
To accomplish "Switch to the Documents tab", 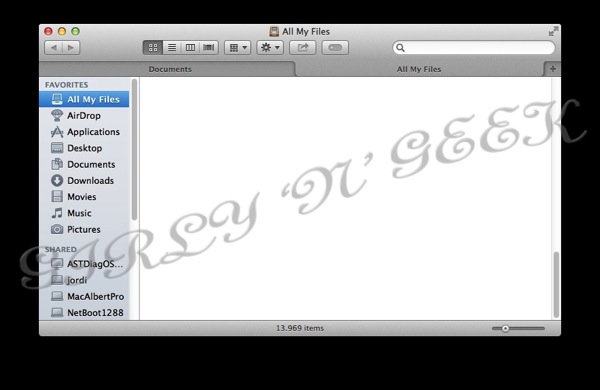I will pos(168,69).
